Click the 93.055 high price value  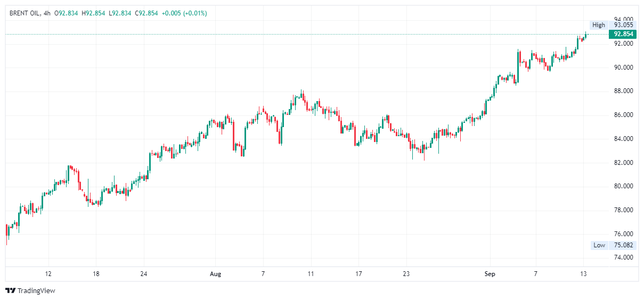point(623,25)
